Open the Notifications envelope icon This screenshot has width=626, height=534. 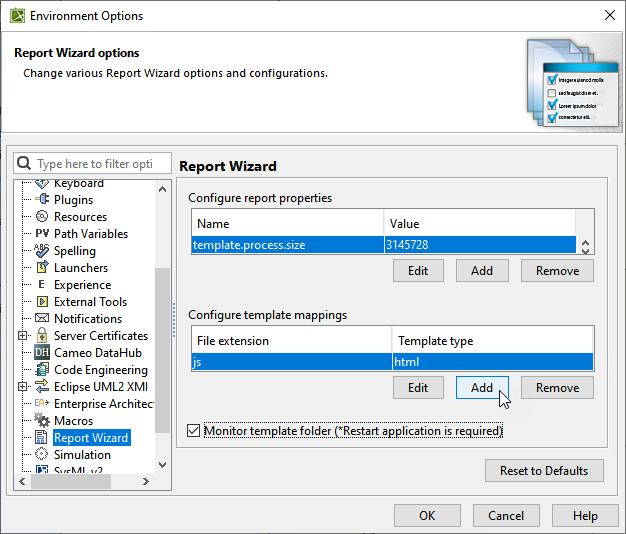click(42, 319)
